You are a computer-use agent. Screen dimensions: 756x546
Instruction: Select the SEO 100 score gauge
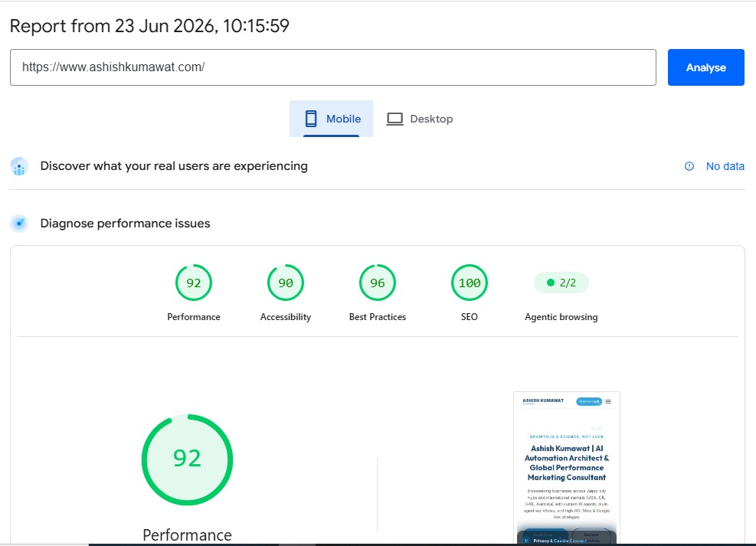pos(469,283)
